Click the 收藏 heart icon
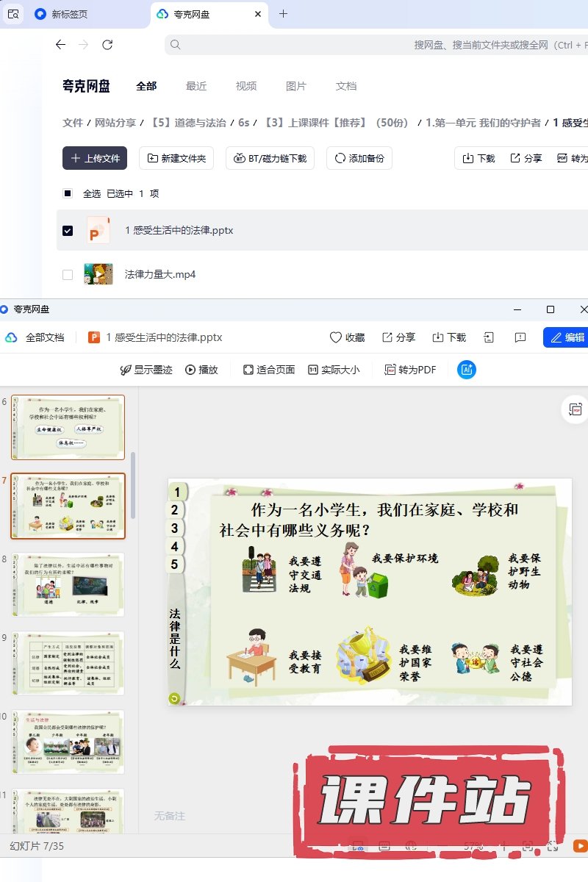 pyautogui.click(x=336, y=337)
